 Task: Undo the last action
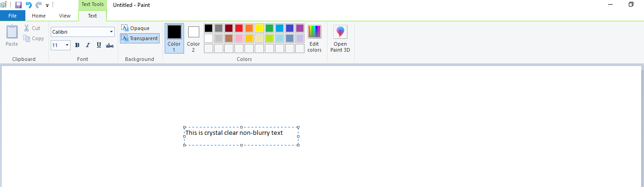tap(29, 5)
